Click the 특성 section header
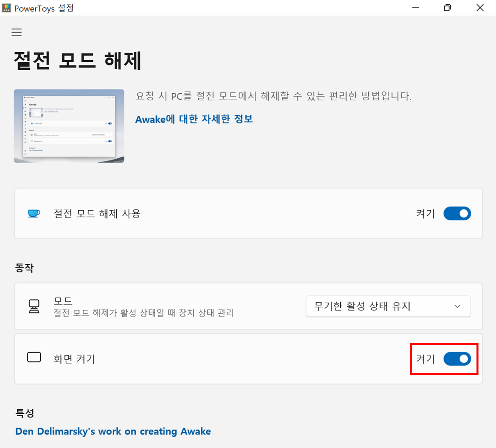The width and height of the screenshot is (496, 448). 25,413
